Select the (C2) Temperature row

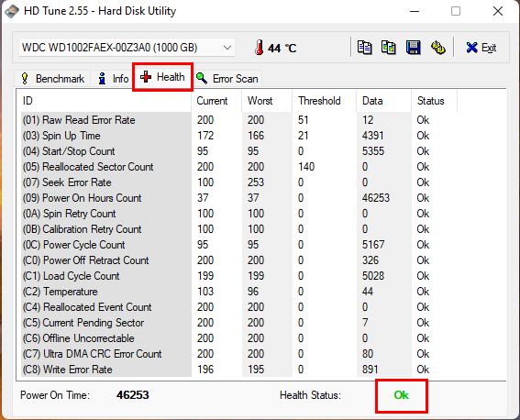tap(239, 292)
